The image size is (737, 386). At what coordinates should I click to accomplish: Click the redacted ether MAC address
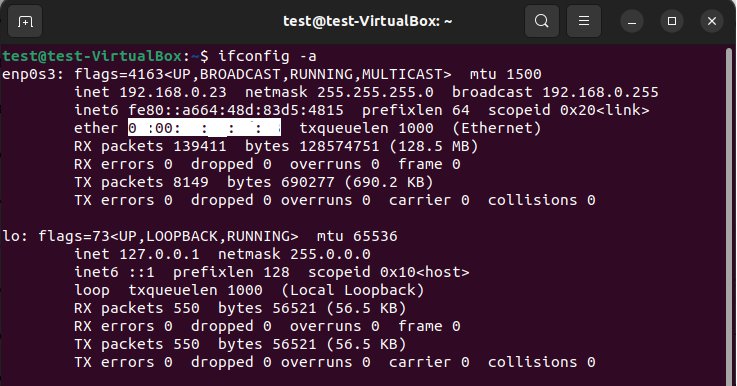click(204, 128)
